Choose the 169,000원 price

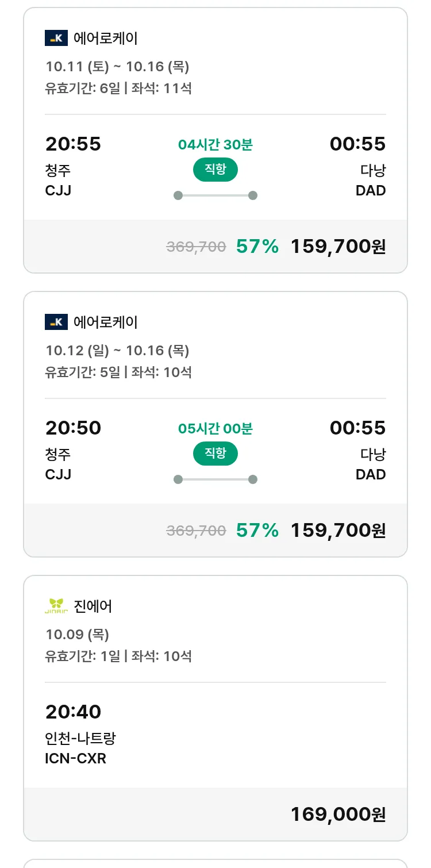[x=338, y=814]
